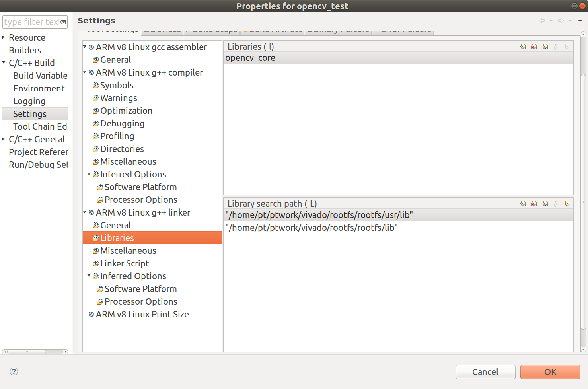Move the opencv_core library entry up
The image size is (588, 389).
556,47
